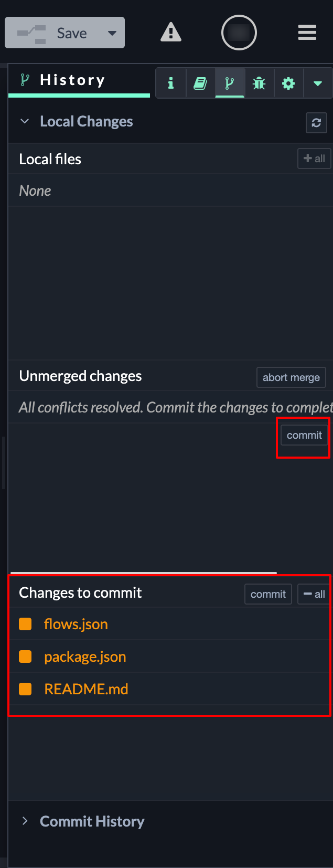
Task: Open the debug bug icon tab
Action: pyautogui.click(x=259, y=83)
